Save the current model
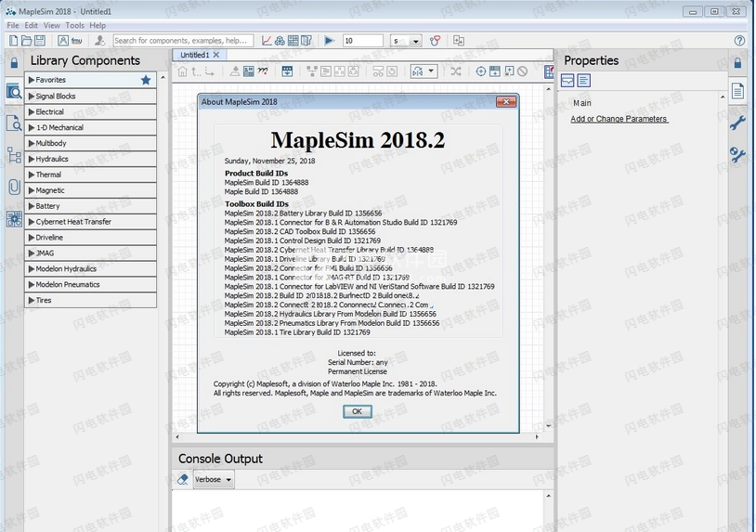The width and height of the screenshot is (756, 532). pos(40,41)
